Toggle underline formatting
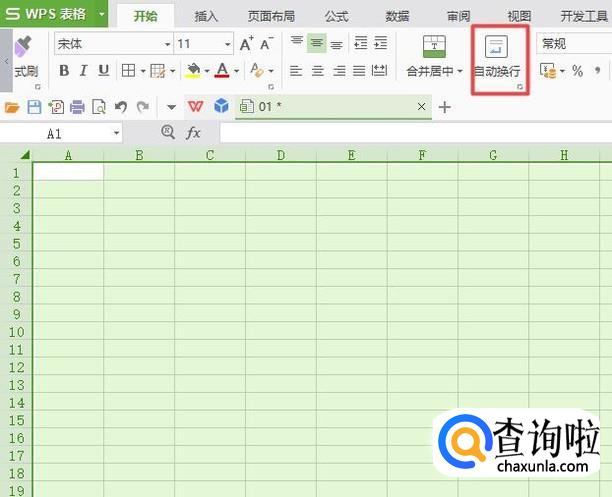Viewport: 612px width, 497px height. [103, 71]
